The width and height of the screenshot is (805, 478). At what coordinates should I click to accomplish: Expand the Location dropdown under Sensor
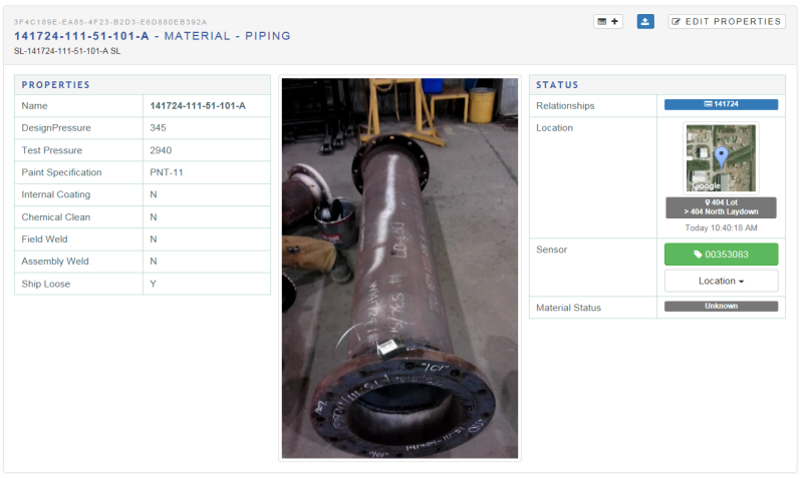[x=721, y=281]
